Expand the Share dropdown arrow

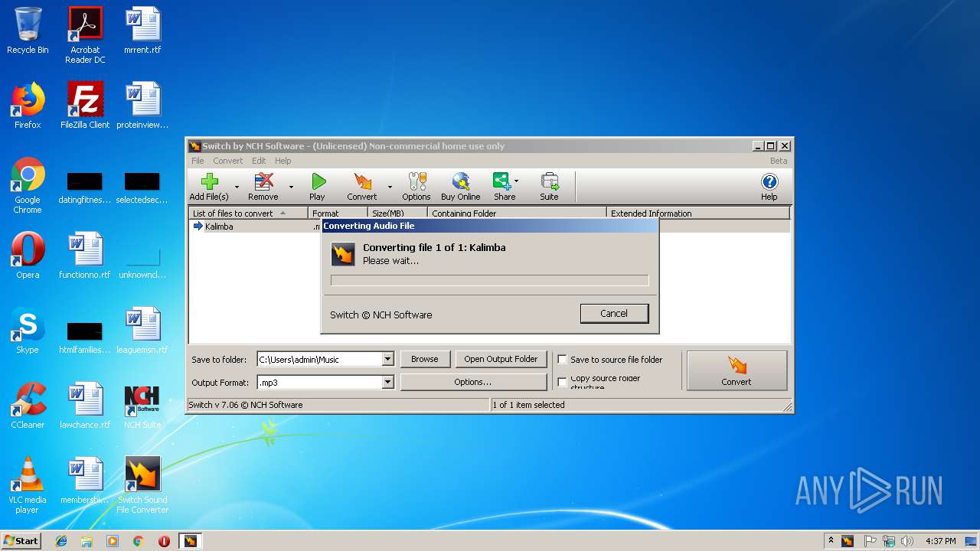tap(516, 181)
